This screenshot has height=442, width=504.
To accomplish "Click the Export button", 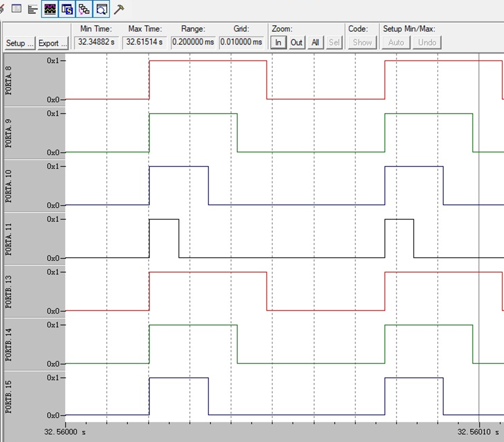I will coord(53,43).
